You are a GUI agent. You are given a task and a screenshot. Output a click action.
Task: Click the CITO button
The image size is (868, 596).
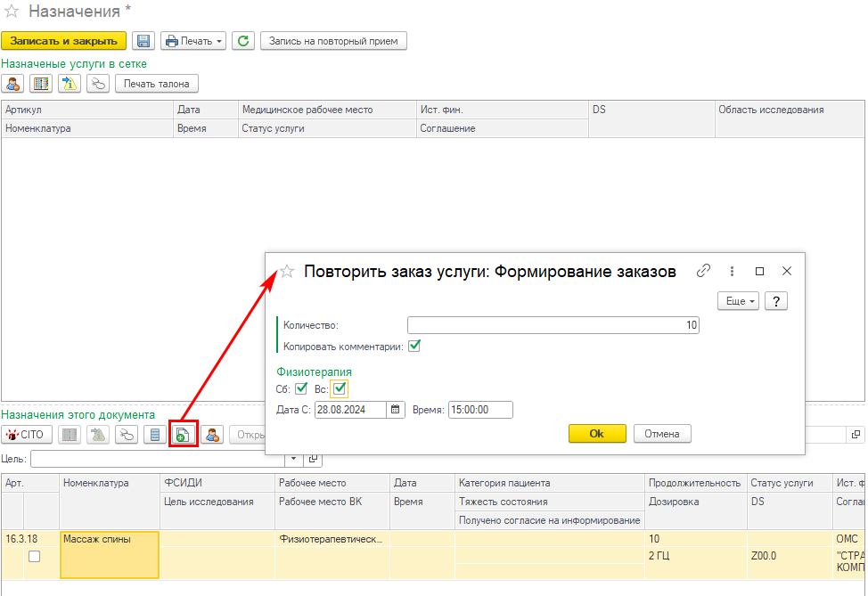(28, 435)
